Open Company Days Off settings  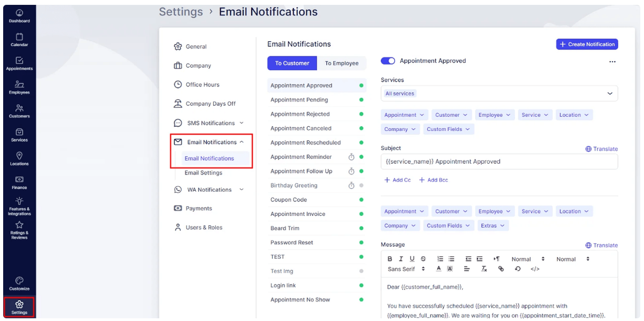pyautogui.click(x=204, y=104)
